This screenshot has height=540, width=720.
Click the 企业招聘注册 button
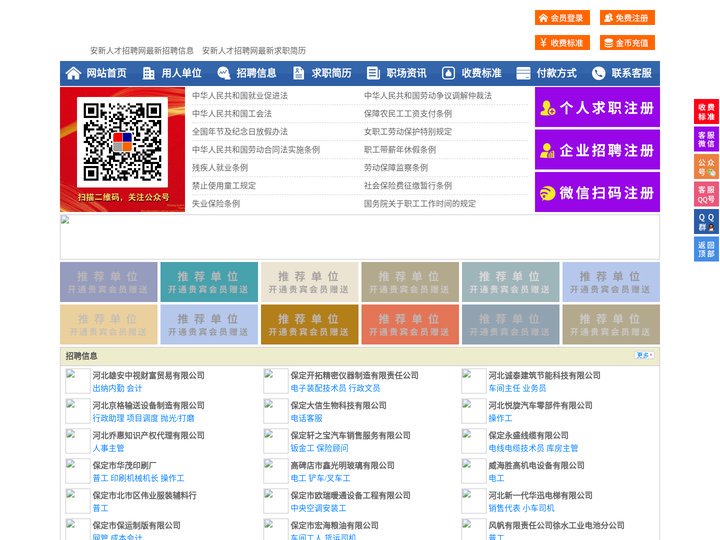[x=597, y=150]
